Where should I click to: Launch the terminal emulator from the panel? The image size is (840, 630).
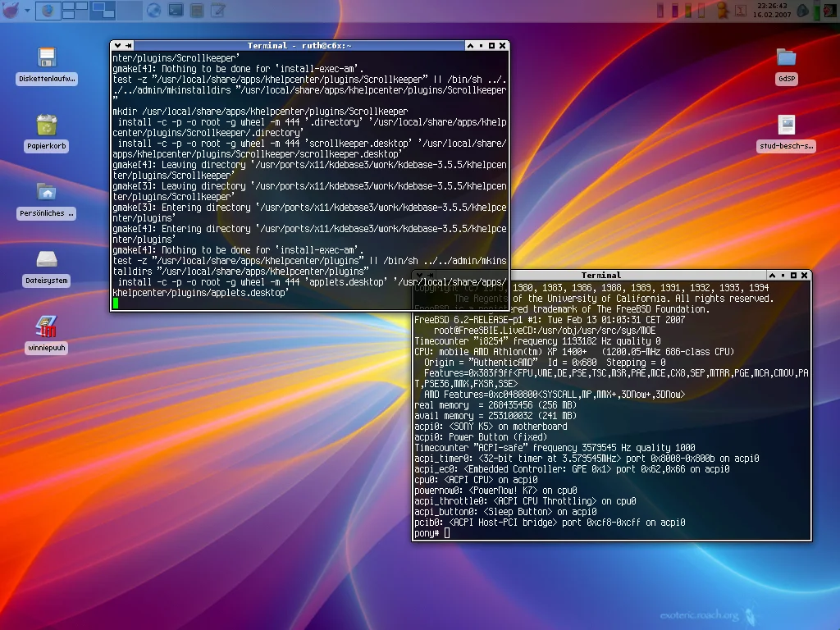[x=175, y=11]
